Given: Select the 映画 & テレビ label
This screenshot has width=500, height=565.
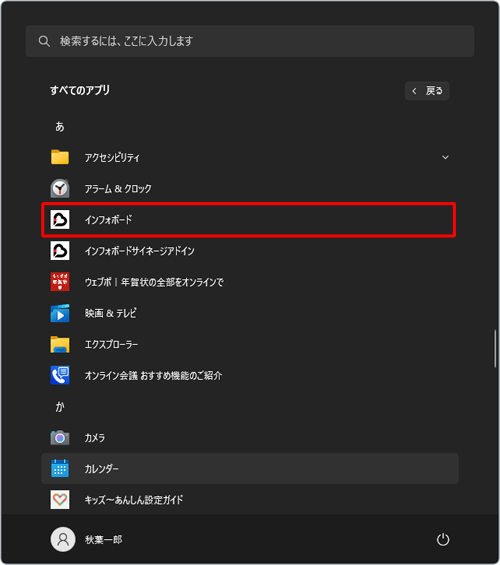Looking at the screenshot, I should pos(111,313).
